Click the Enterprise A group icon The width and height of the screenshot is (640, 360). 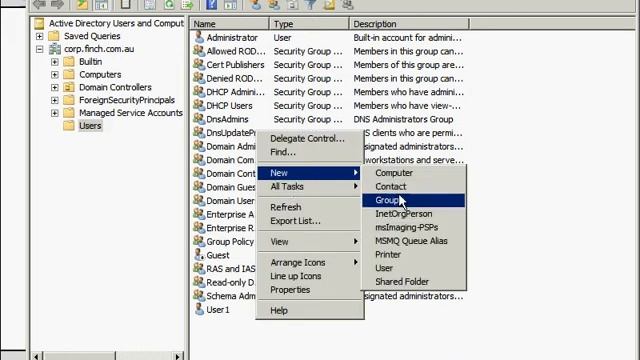pos(199,214)
